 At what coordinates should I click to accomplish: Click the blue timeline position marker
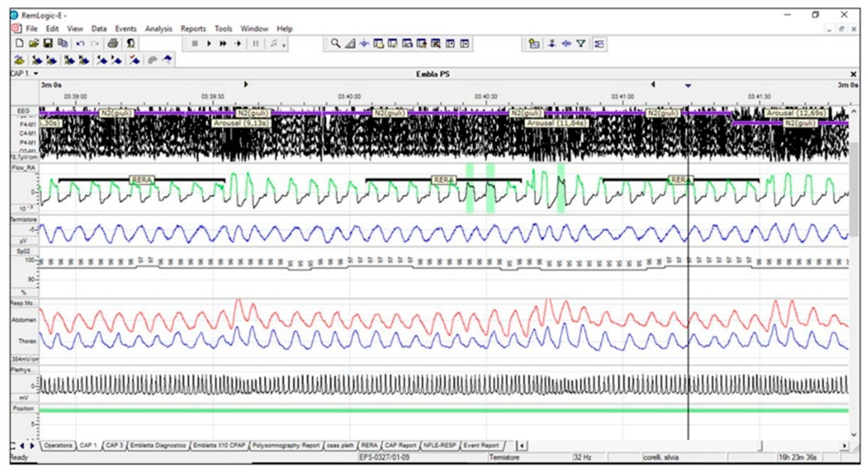click(x=688, y=86)
